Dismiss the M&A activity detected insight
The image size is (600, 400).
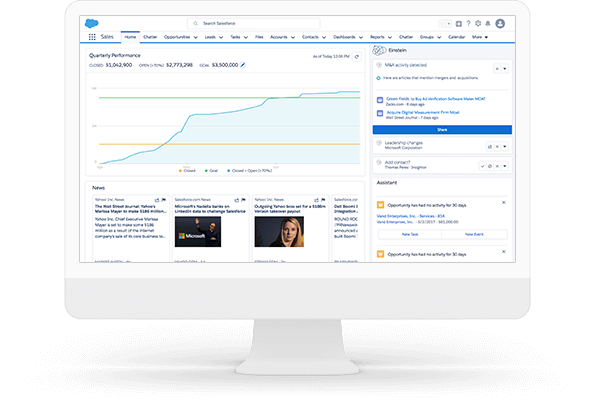(497, 69)
